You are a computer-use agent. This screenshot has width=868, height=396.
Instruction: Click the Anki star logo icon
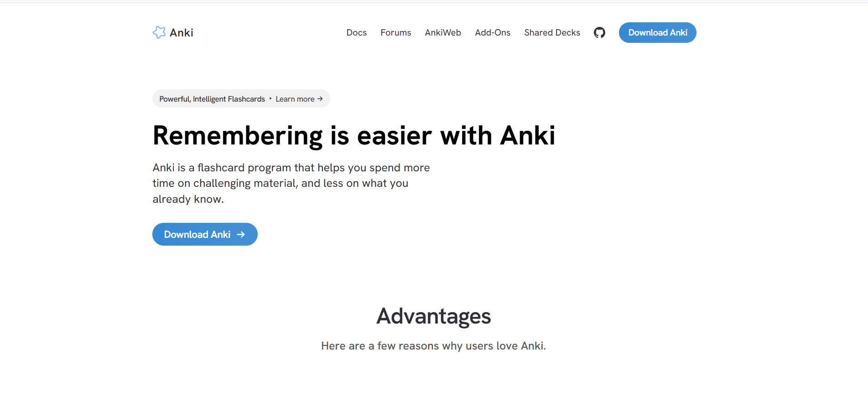(x=159, y=32)
